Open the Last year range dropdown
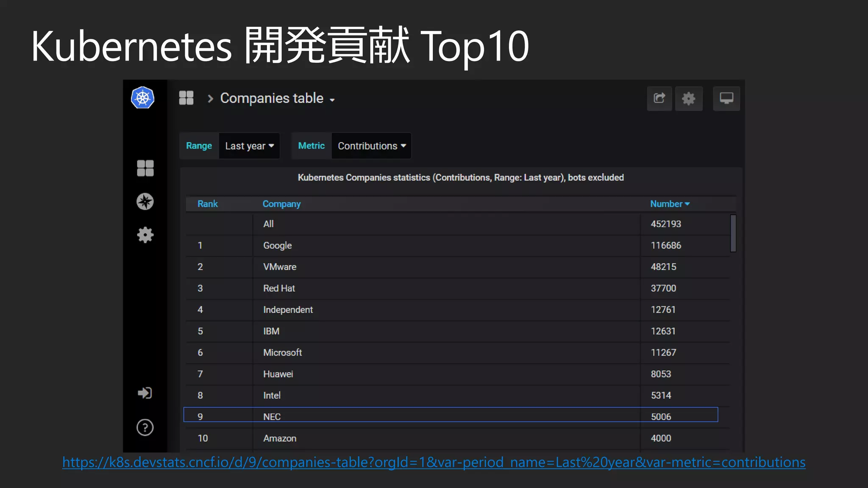 (249, 146)
